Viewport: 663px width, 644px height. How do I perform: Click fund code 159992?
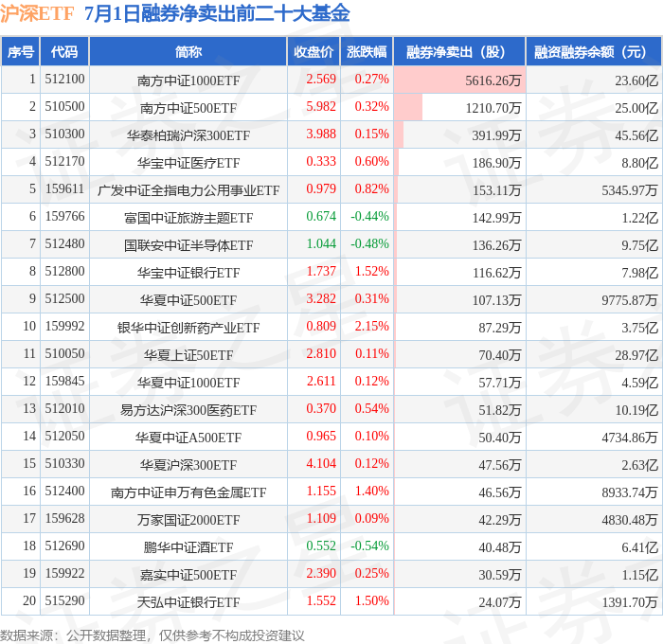[64, 327]
